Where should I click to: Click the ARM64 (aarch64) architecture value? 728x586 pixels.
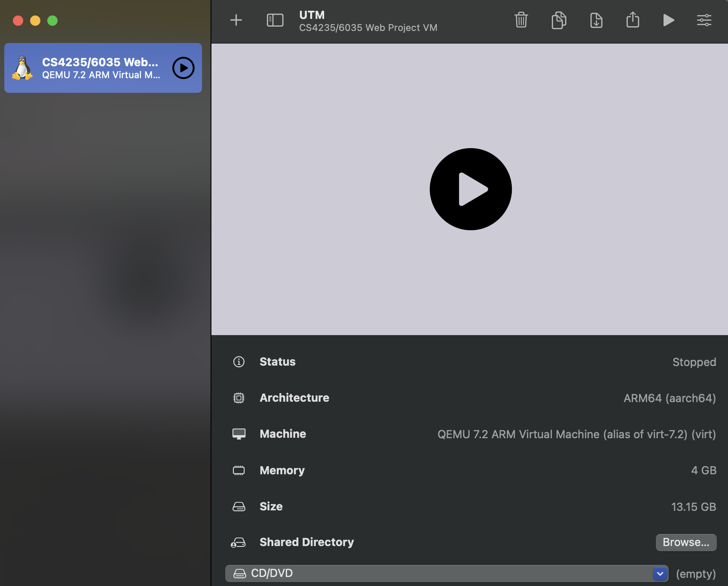click(x=670, y=398)
